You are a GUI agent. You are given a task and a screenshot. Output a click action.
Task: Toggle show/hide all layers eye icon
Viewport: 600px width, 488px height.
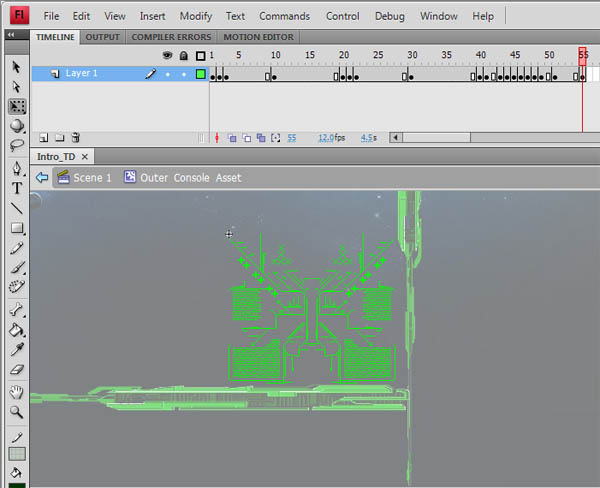point(167,56)
